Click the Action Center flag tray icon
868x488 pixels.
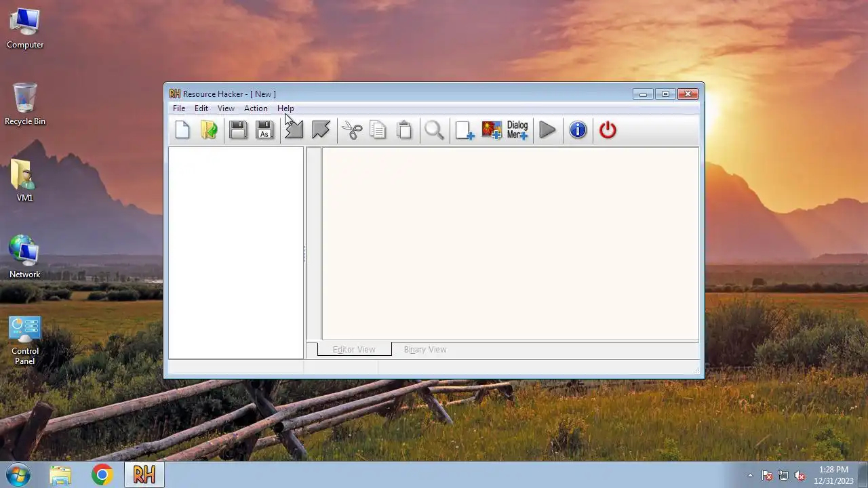coord(767,476)
